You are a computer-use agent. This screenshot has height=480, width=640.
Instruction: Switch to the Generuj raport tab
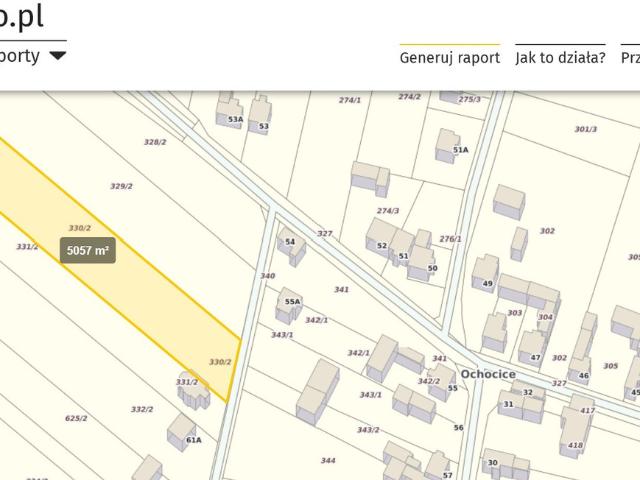[x=449, y=58]
